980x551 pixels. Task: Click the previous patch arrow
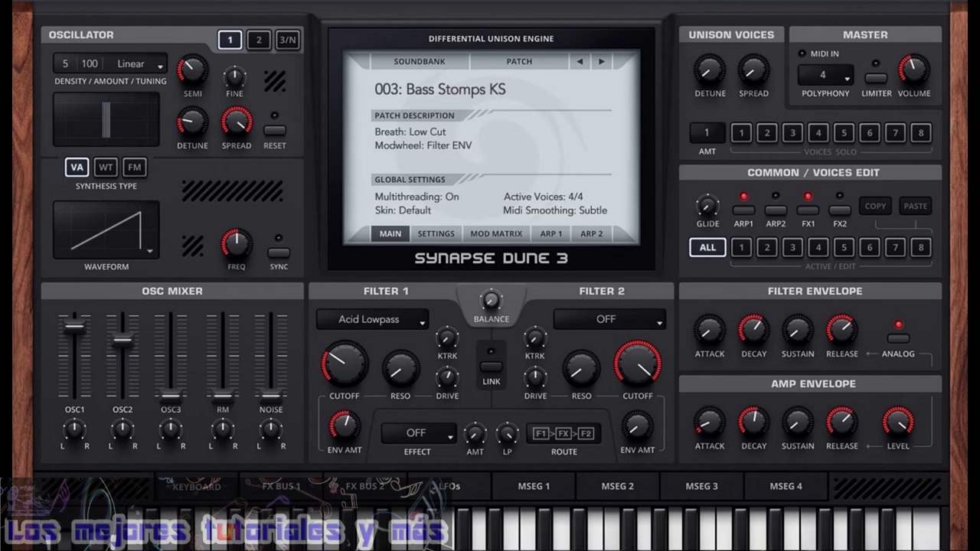(x=580, y=61)
